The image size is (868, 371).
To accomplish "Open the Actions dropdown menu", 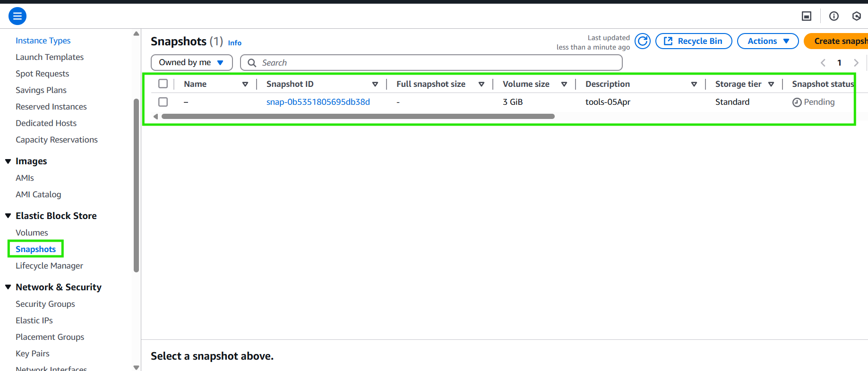I will click(768, 41).
